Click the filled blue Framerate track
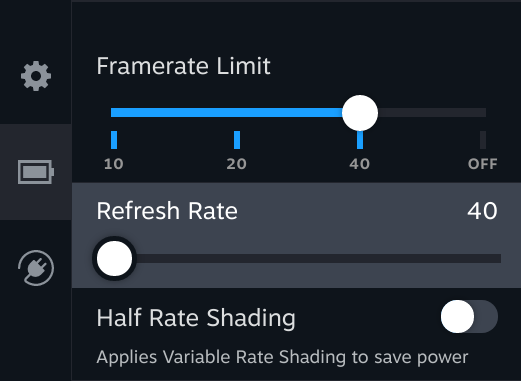 point(227,113)
